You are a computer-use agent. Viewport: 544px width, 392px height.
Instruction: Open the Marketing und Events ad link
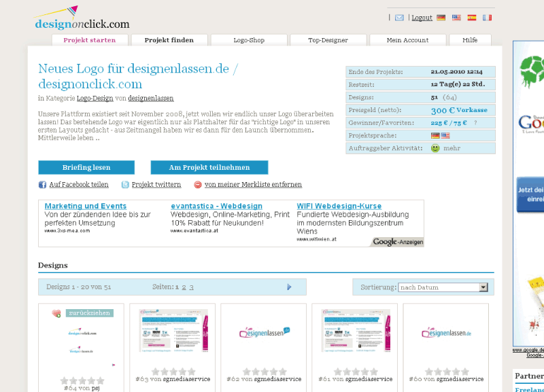(86, 206)
